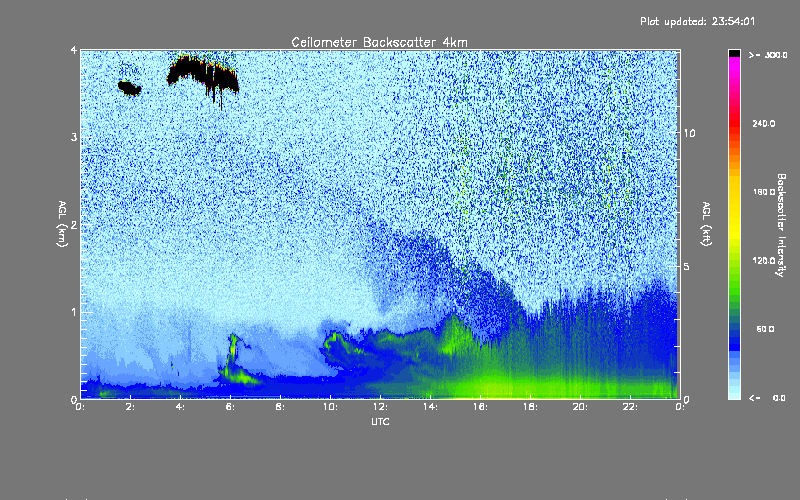Click the '4:' UTC tick label

click(181, 407)
